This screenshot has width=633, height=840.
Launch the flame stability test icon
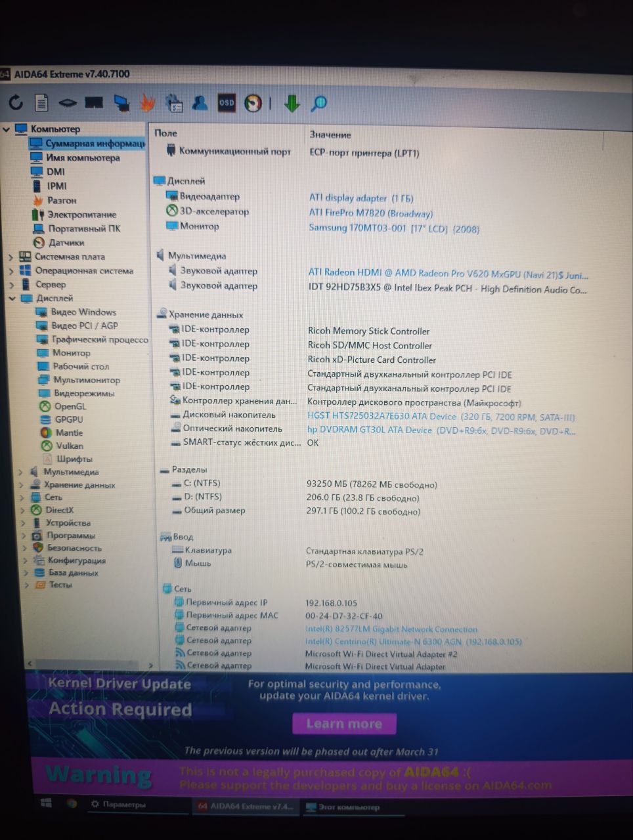148,102
